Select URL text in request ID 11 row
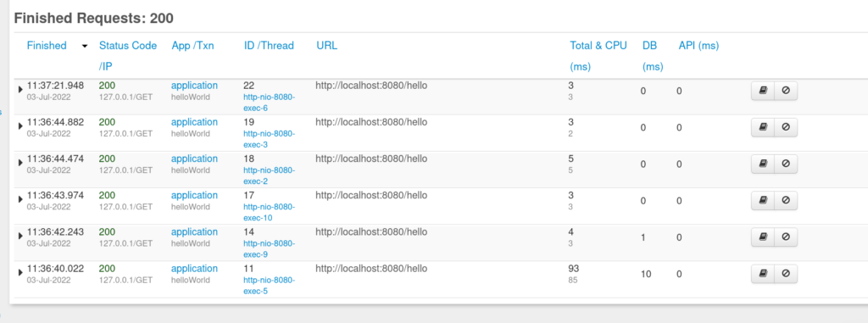868x323 pixels. pyautogui.click(x=371, y=268)
